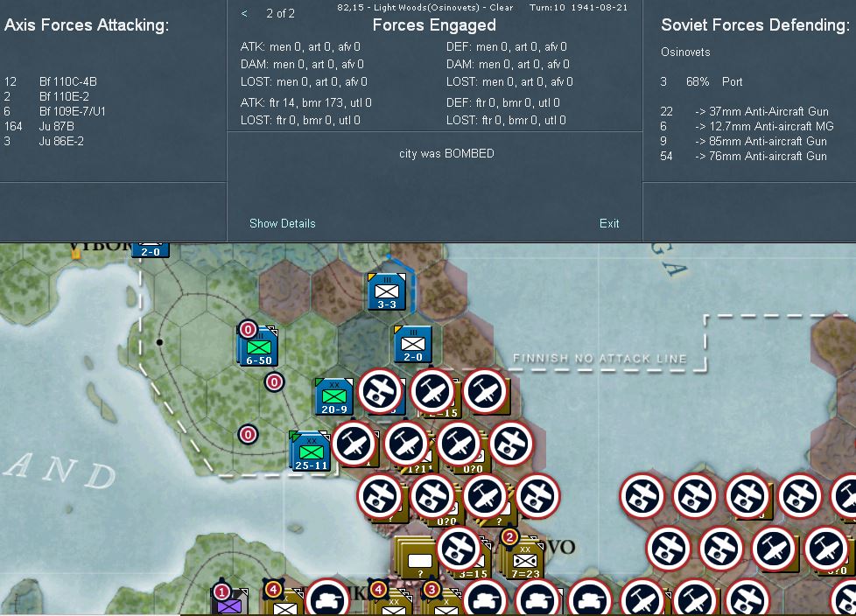
Task: Click the Forces Engaged heading
Action: click(x=434, y=25)
